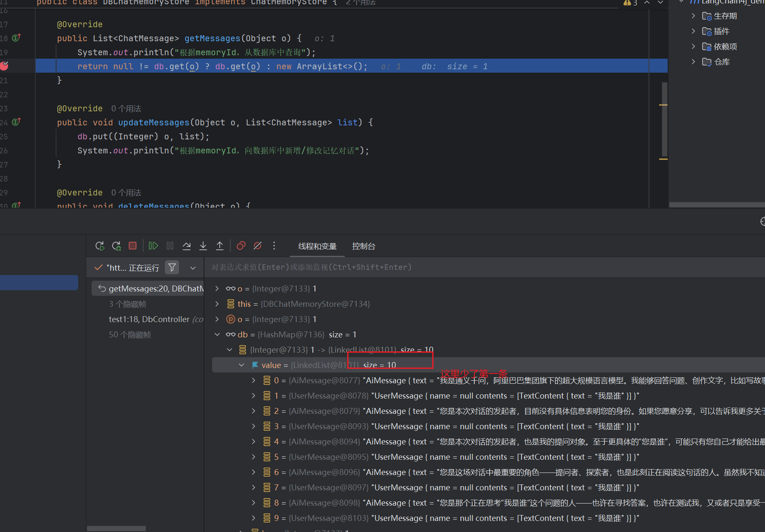
Task: Resume program execution
Action: pyautogui.click(x=153, y=246)
